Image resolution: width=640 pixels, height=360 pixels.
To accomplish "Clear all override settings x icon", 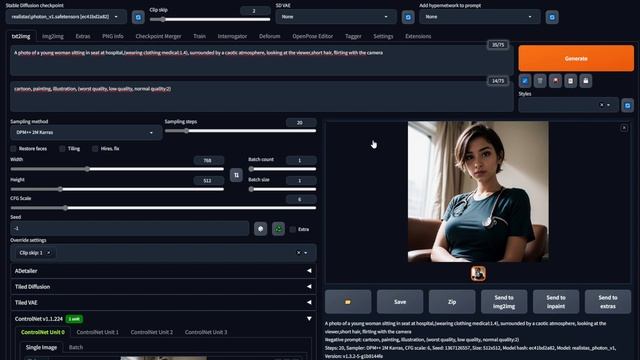I will (x=298, y=253).
